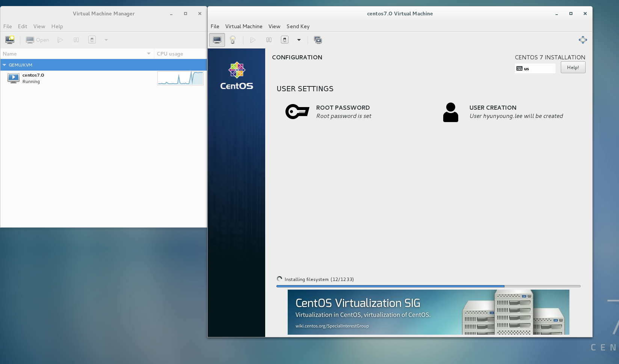Image resolution: width=619 pixels, height=364 pixels.
Task: Open the shutdown options arrow in Virtual Machine Manager
Action: click(106, 40)
